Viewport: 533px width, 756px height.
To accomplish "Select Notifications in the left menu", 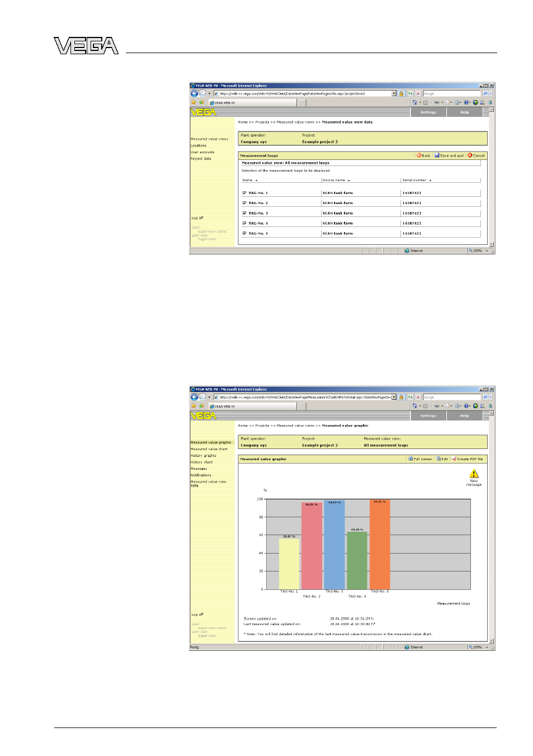I will tap(201, 475).
